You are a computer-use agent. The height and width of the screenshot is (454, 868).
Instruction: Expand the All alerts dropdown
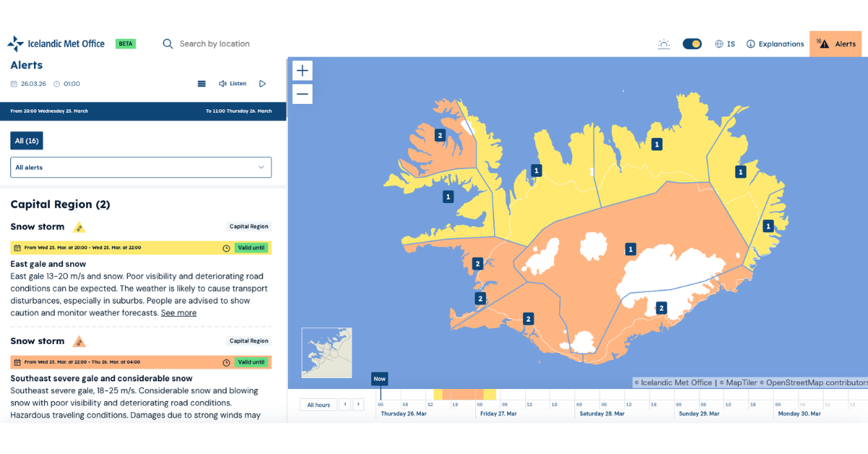[141, 168]
